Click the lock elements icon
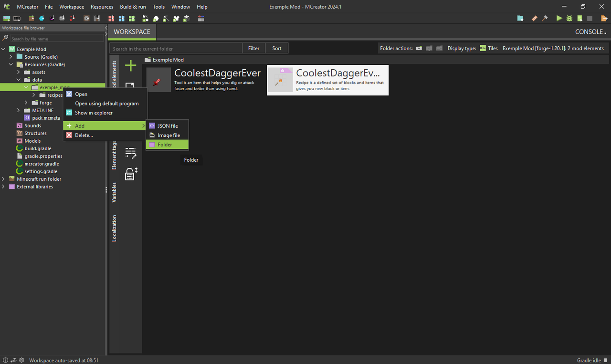This screenshot has width=611, height=364. coord(131,174)
